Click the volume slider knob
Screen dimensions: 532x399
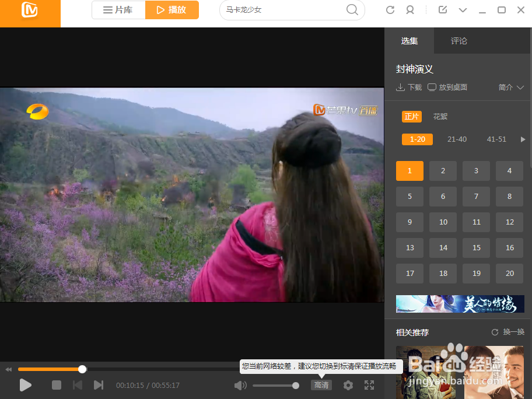(x=296, y=386)
